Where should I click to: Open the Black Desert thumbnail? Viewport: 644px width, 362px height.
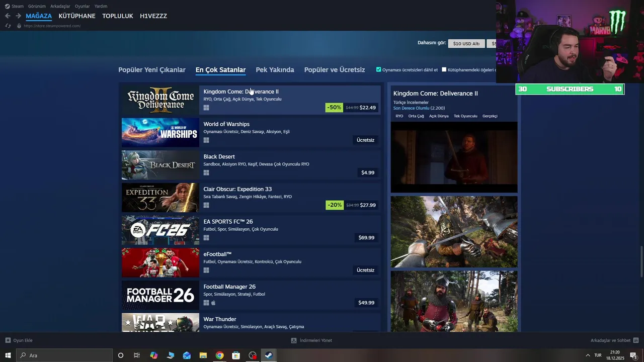tap(160, 165)
